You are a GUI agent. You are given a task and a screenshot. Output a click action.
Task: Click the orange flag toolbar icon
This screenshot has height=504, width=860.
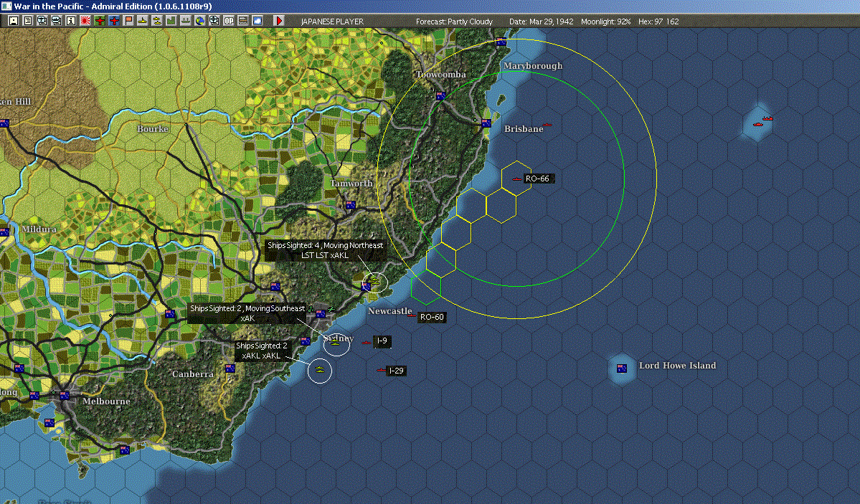(x=128, y=21)
